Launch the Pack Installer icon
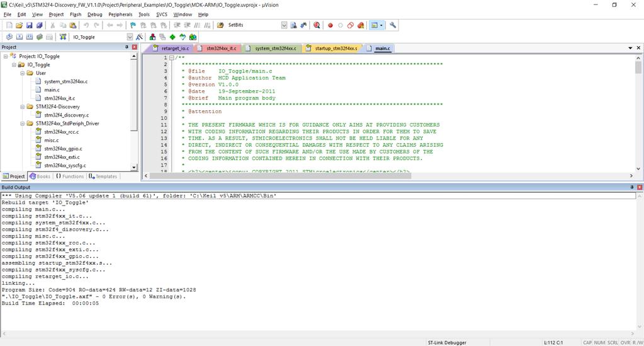Image resolution: width=644 pixels, height=346 pixels. click(193, 37)
